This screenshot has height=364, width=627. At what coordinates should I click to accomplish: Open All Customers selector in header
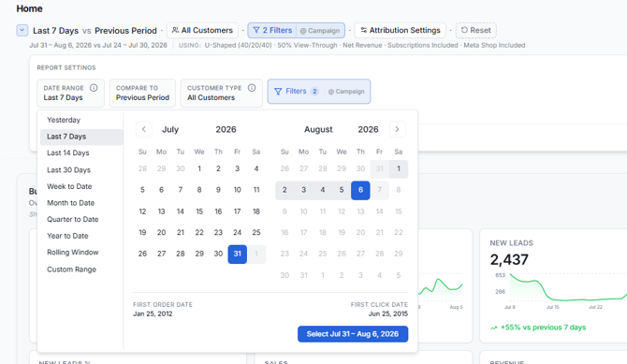(x=202, y=30)
